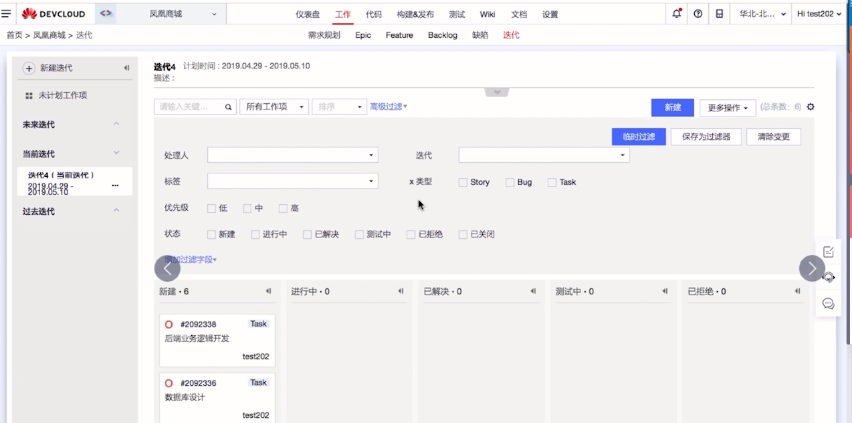The image size is (852, 423).
Task: Click the 保存为过滤器 button
Action: coord(706,137)
